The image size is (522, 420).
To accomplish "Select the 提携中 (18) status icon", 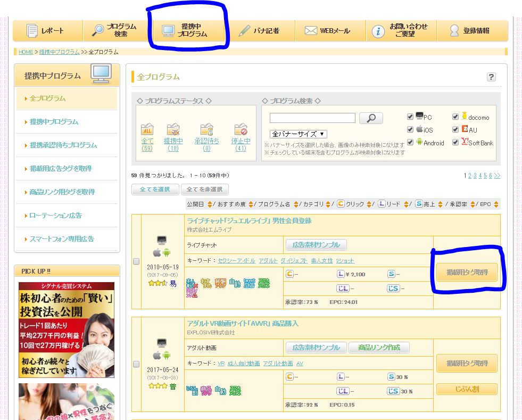I will 173,129.
